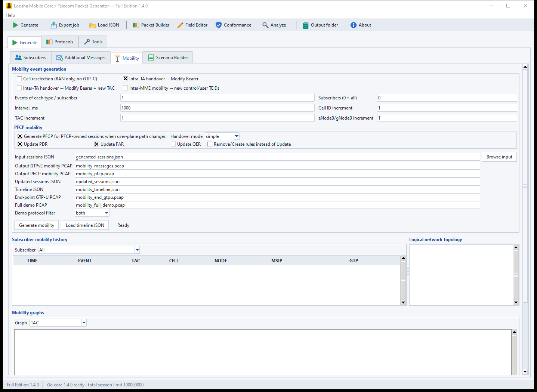The height and width of the screenshot is (392, 537).
Task: Open Load JSON folder icon
Action: 93,25
